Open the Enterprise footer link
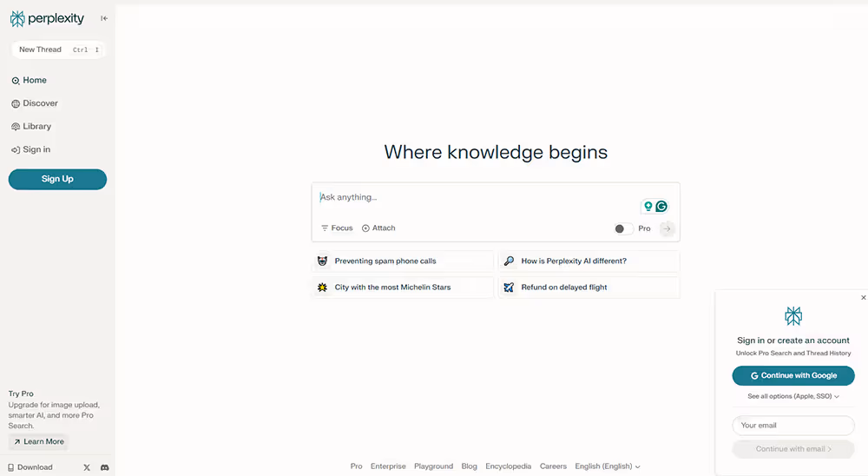 388,466
